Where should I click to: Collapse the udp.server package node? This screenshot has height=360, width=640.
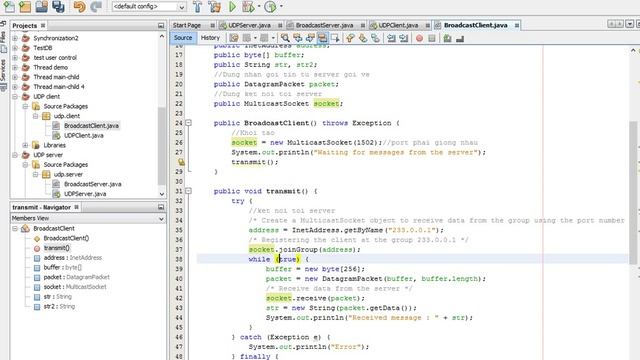[36, 174]
